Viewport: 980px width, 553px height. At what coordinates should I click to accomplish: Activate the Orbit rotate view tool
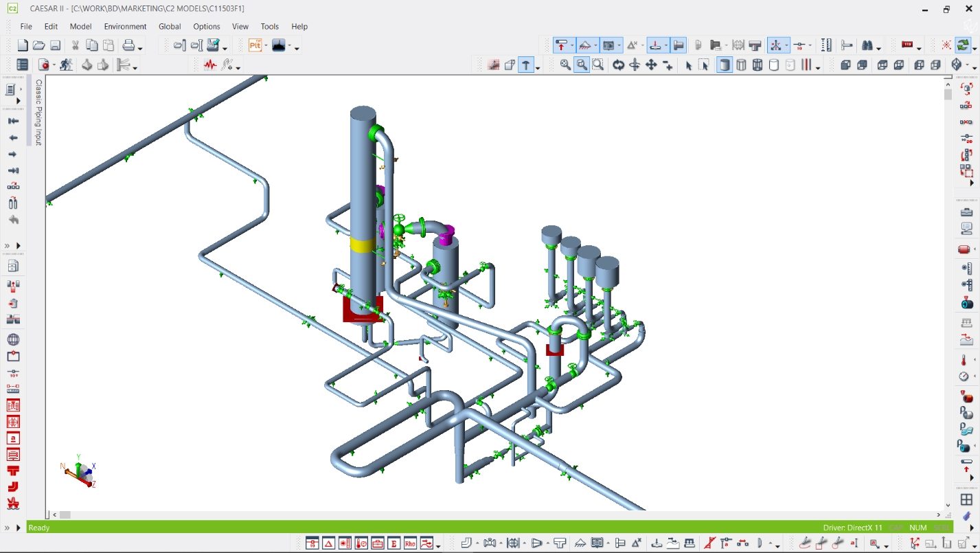click(618, 65)
